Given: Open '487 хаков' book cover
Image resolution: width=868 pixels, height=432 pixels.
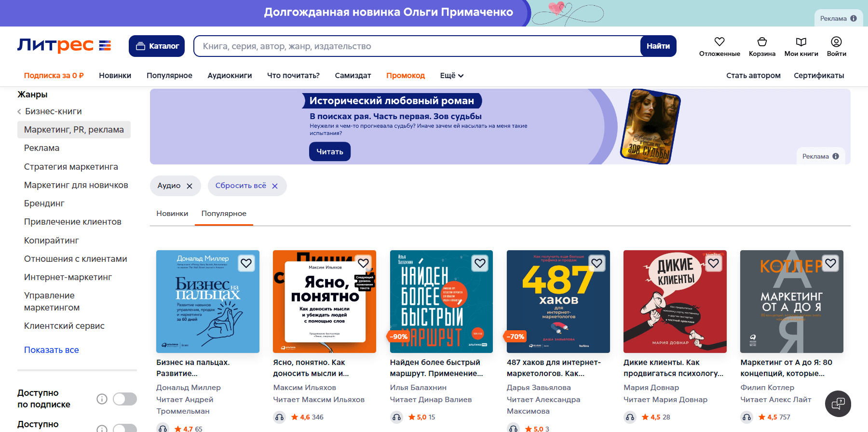Looking at the screenshot, I should tap(558, 301).
